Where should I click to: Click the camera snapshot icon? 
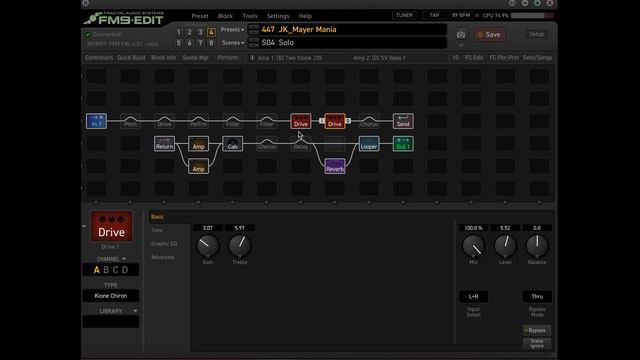461,35
